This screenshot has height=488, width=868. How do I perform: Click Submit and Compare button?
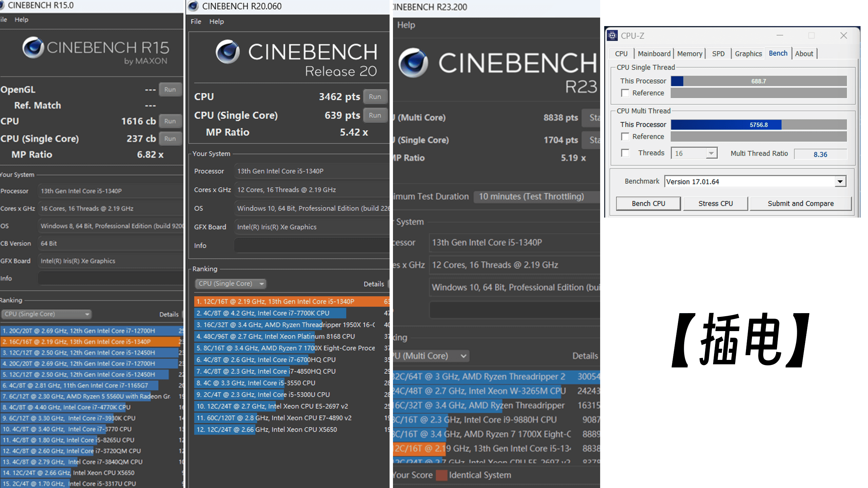800,204
